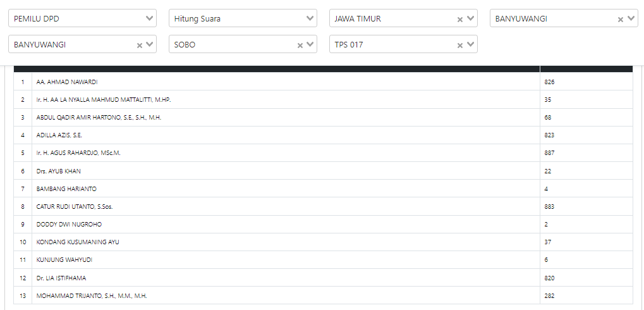
Task: Click the vote count 887 cell
Action: click(x=549, y=153)
